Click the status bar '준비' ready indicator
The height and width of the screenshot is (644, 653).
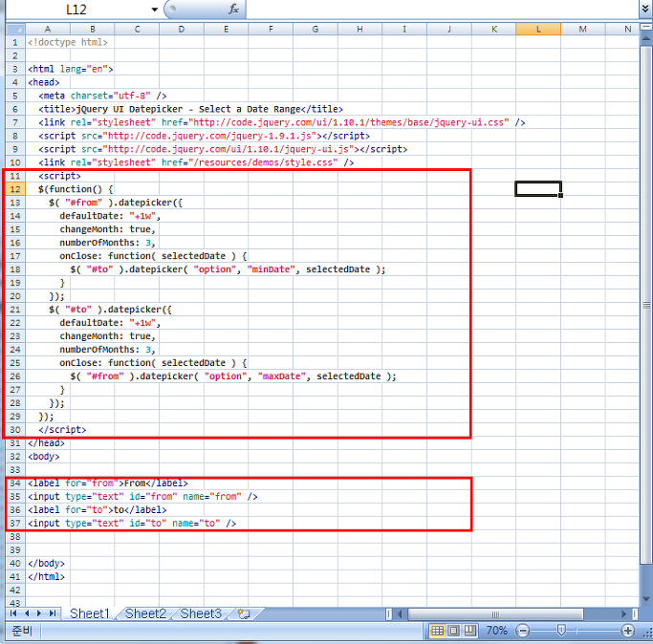22,631
